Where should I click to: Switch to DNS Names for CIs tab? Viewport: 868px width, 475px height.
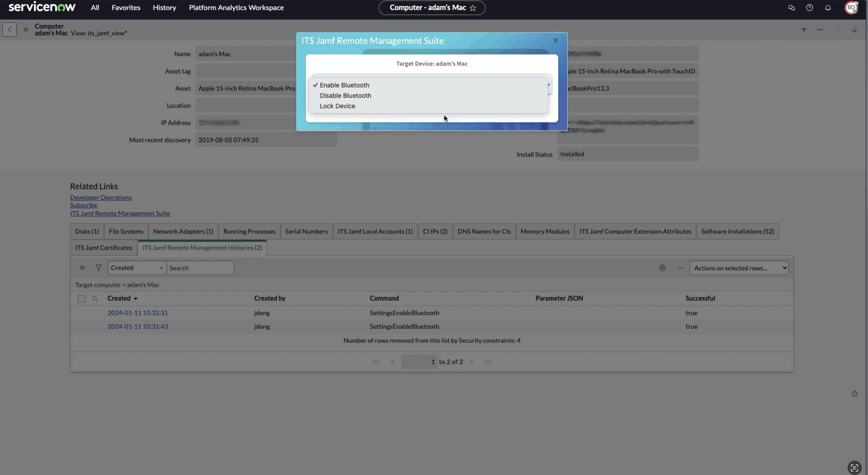[x=484, y=231]
